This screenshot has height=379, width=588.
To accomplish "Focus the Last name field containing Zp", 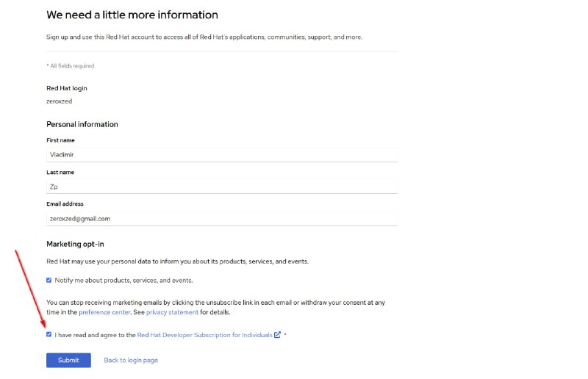I will 222,187.
